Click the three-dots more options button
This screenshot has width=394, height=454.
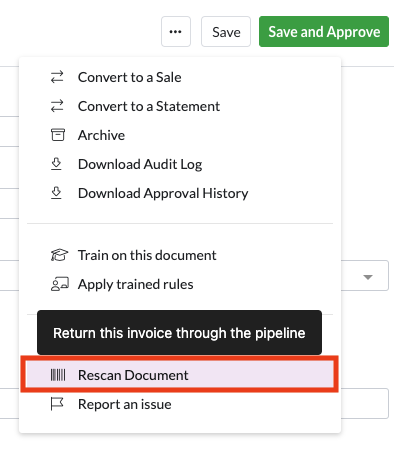coord(176,32)
